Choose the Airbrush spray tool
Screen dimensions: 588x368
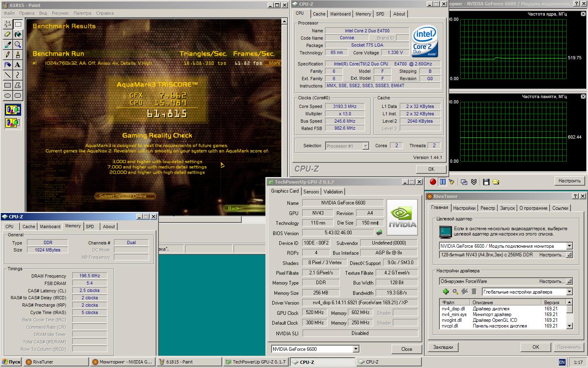coord(8,65)
